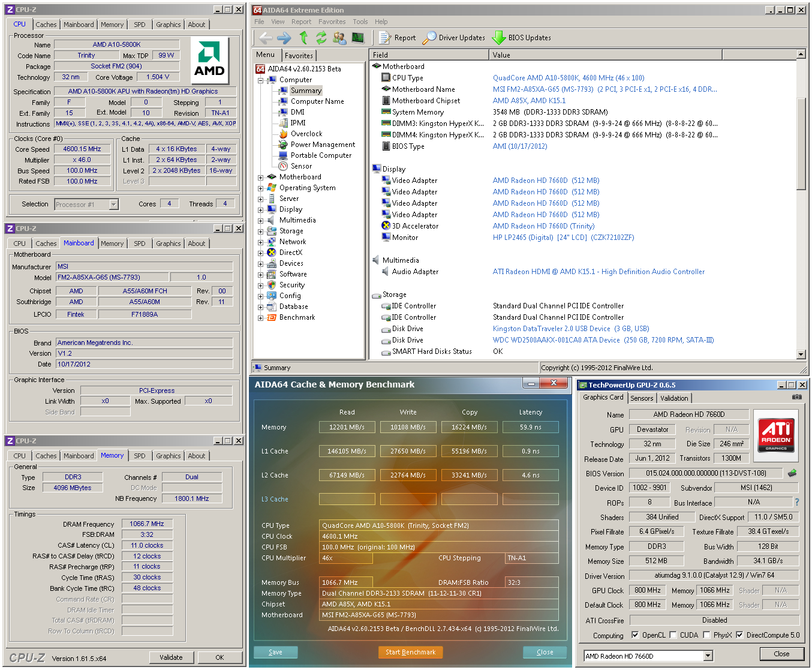Select DMI in the AIDA64 tree

point(297,112)
